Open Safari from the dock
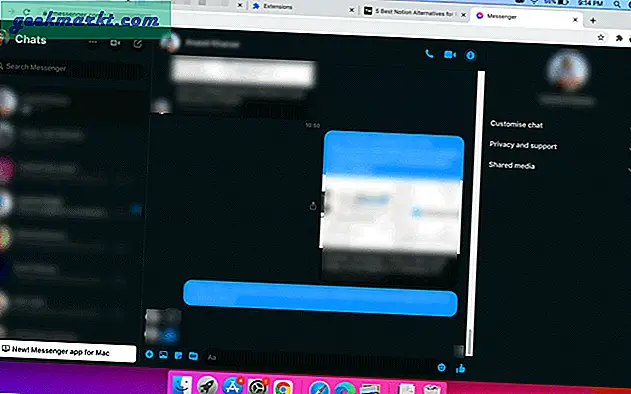Image resolution: width=631 pixels, height=394 pixels. tap(320, 388)
